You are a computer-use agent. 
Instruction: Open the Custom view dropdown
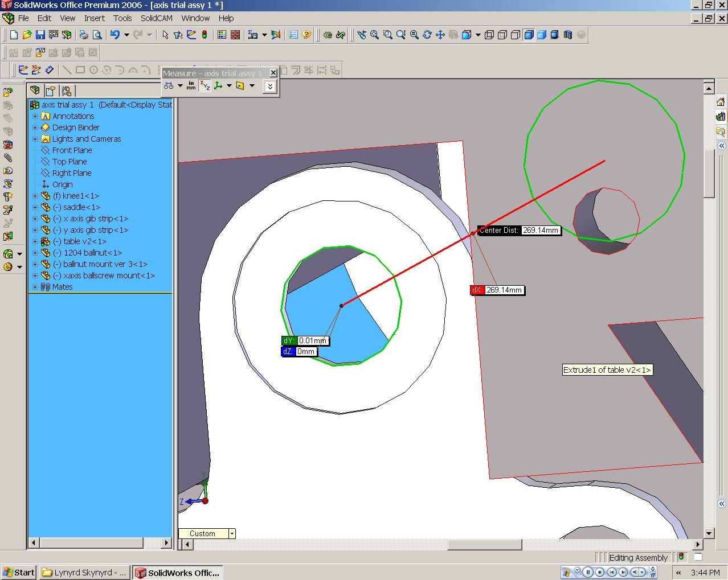[x=232, y=534]
